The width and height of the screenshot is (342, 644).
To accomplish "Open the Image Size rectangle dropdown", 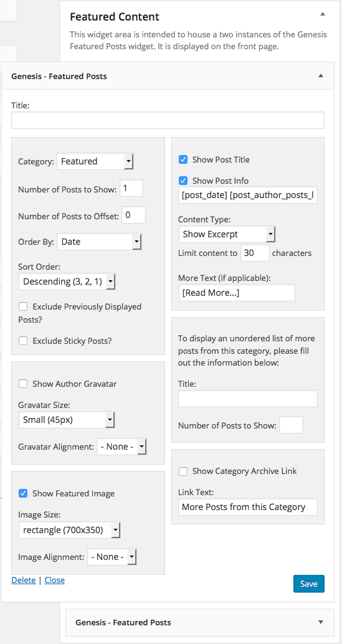I will [69, 530].
